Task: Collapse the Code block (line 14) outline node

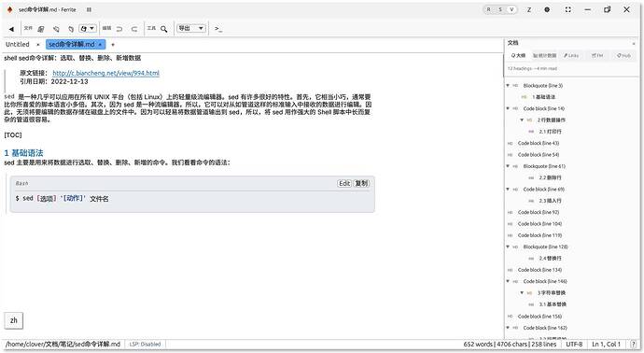Action: point(508,108)
